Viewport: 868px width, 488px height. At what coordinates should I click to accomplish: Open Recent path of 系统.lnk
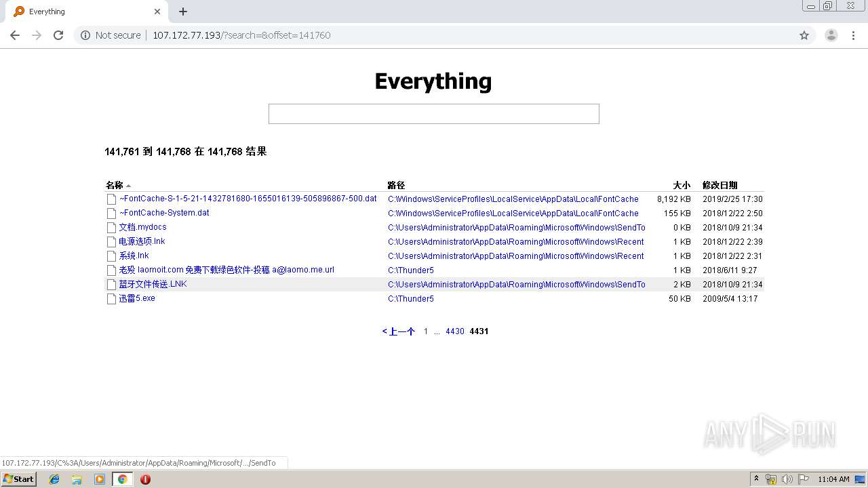pyautogui.click(x=516, y=256)
